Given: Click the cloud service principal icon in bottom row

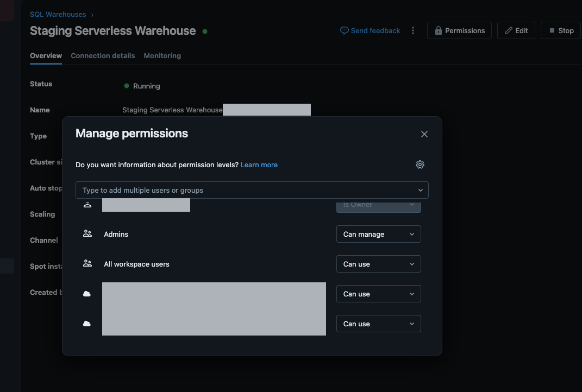Looking at the screenshot, I should (x=87, y=324).
